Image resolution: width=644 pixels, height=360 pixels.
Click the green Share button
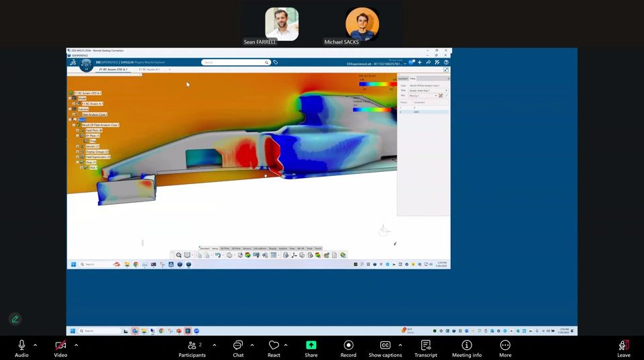(311, 348)
